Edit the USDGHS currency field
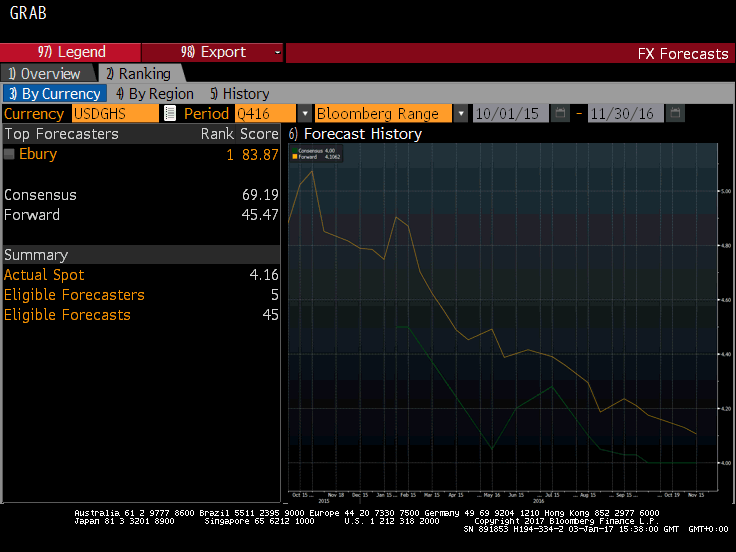 pyautogui.click(x=115, y=114)
